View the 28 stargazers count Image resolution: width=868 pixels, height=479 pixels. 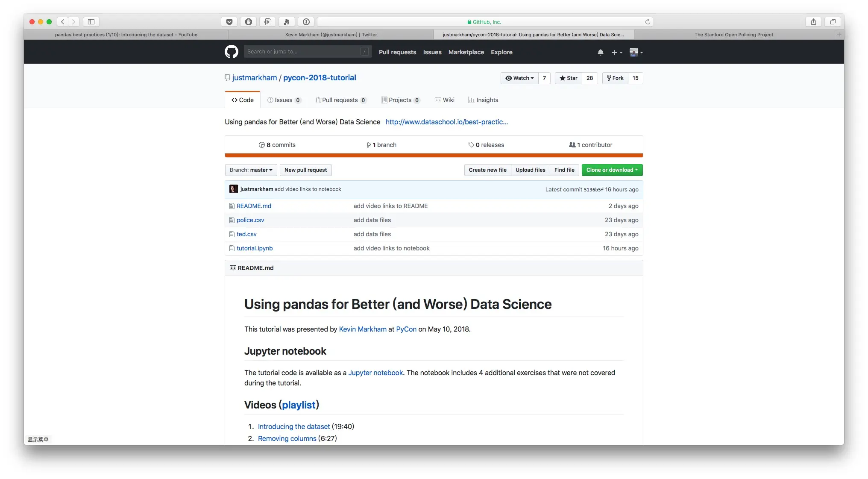pos(589,78)
